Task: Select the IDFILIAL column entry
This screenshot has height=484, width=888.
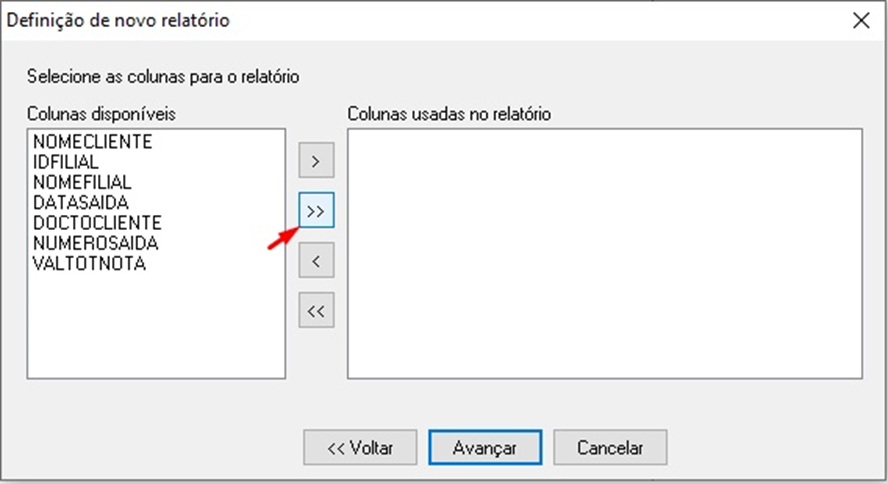Action: click(x=66, y=162)
